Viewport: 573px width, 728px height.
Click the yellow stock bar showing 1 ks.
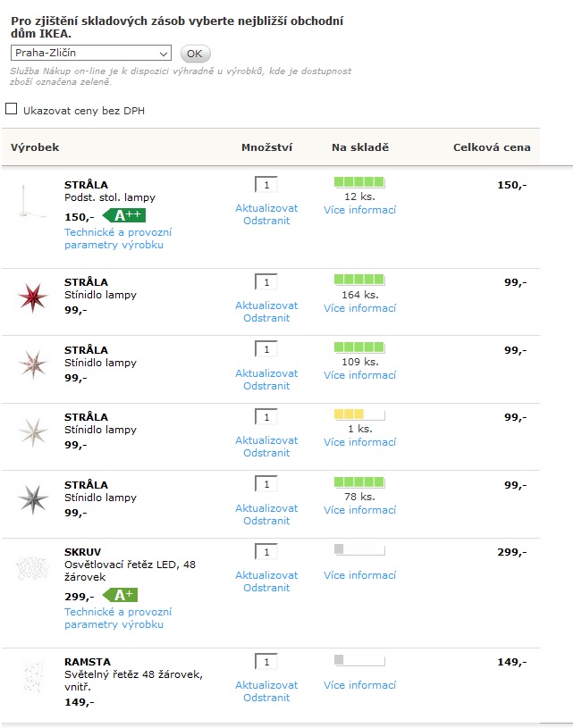point(358,414)
